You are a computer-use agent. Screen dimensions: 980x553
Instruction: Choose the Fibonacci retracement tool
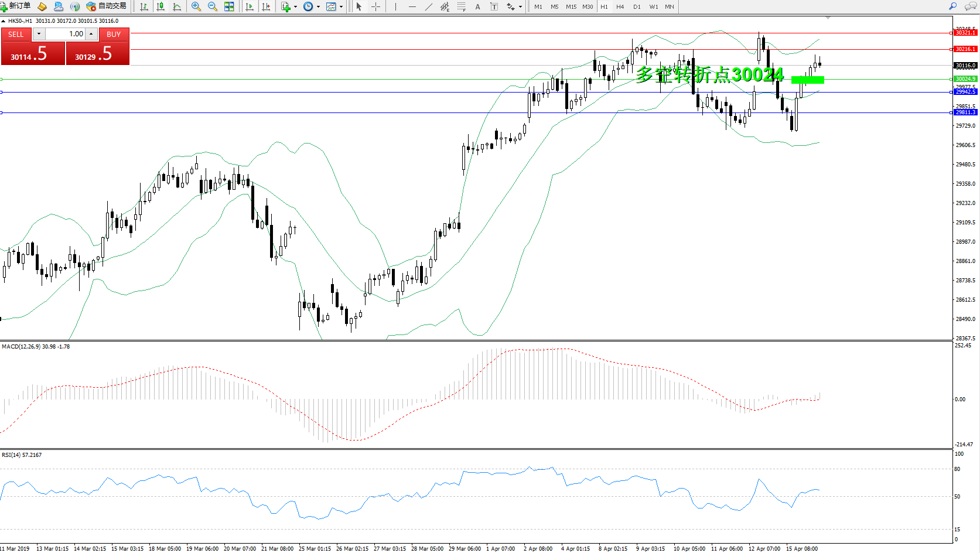click(462, 6)
